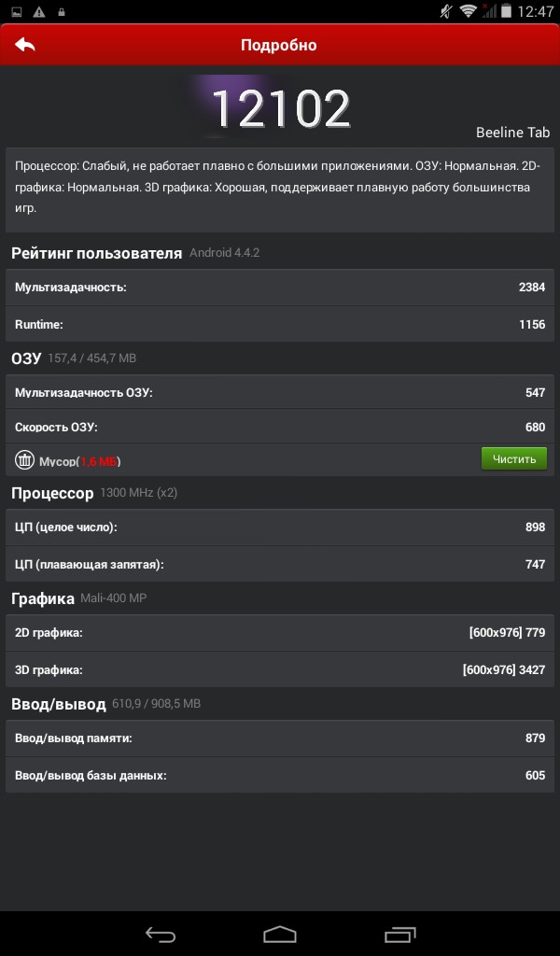Viewport: 560px width, 956px height.
Task: Select the 3D графика result row
Action: coord(280,669)
